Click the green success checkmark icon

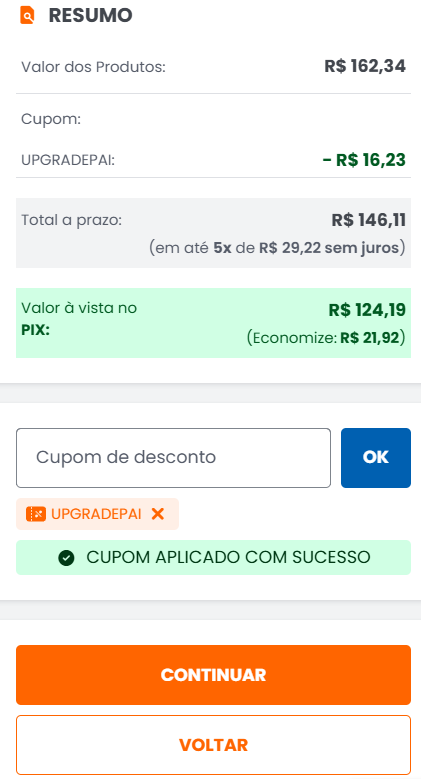66,558
